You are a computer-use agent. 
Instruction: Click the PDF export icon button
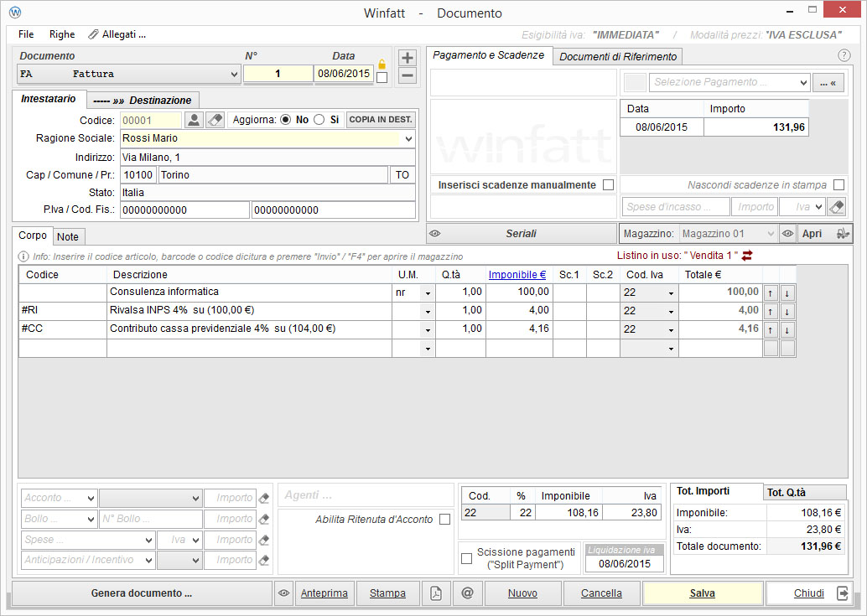click(436, 593)
